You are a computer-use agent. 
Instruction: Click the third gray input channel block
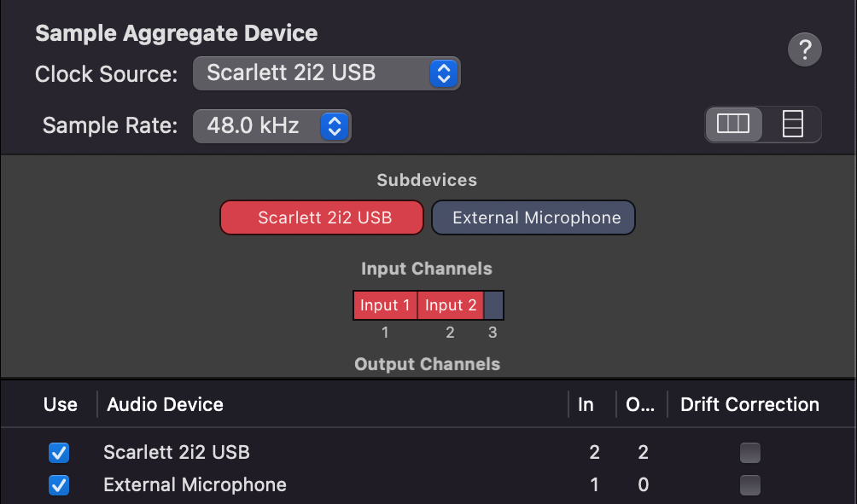(x=493, y=305)
